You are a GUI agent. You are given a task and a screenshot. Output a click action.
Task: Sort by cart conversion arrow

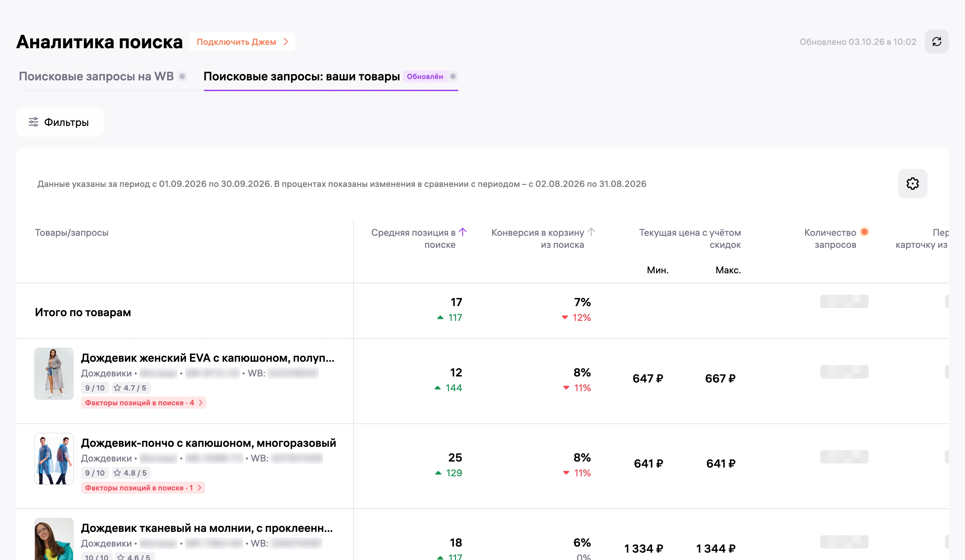591,232
